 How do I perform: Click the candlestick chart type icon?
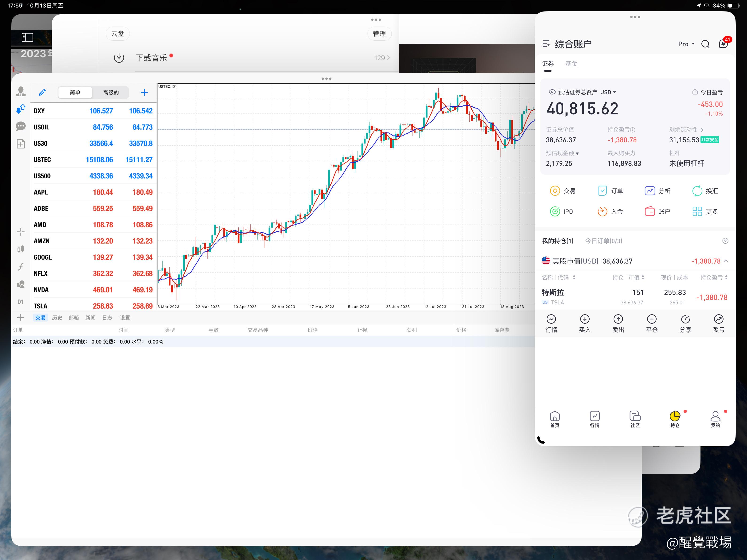pyautogui.click(x=21, y=249)
